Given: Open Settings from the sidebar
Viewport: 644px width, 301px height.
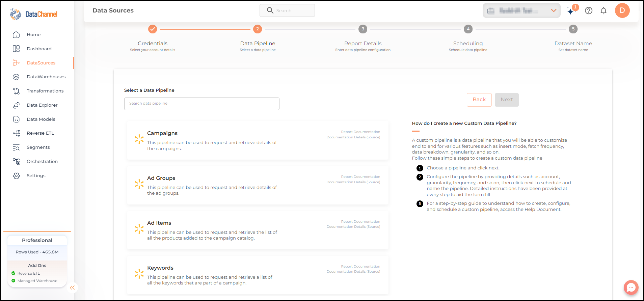Looking at the screenshot, I should pyautogui.click(x=36, y=175).
